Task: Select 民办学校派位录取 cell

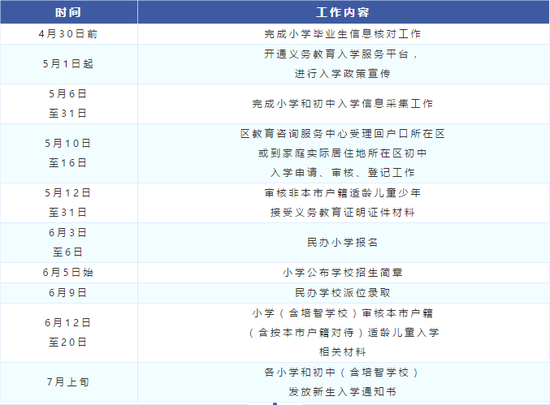Action: click(x=343, y=293)
